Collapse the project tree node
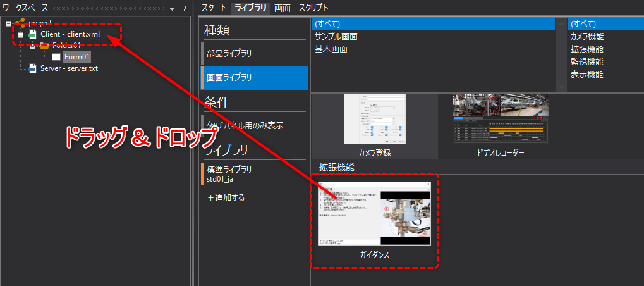644x286 pixels. pyautogui.click(x=8, y=23)
